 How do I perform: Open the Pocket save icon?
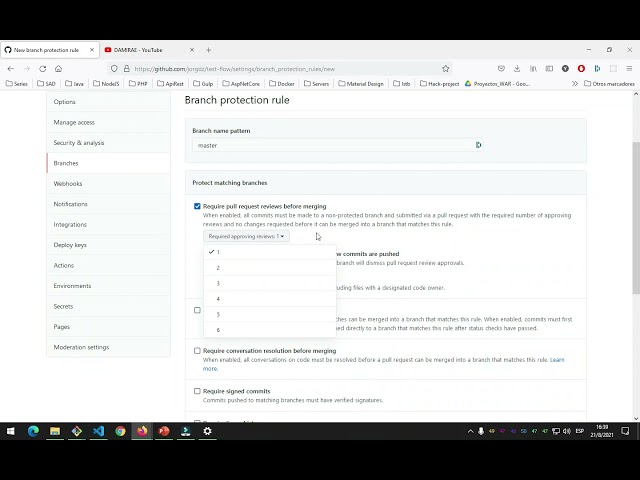point(501,69)
